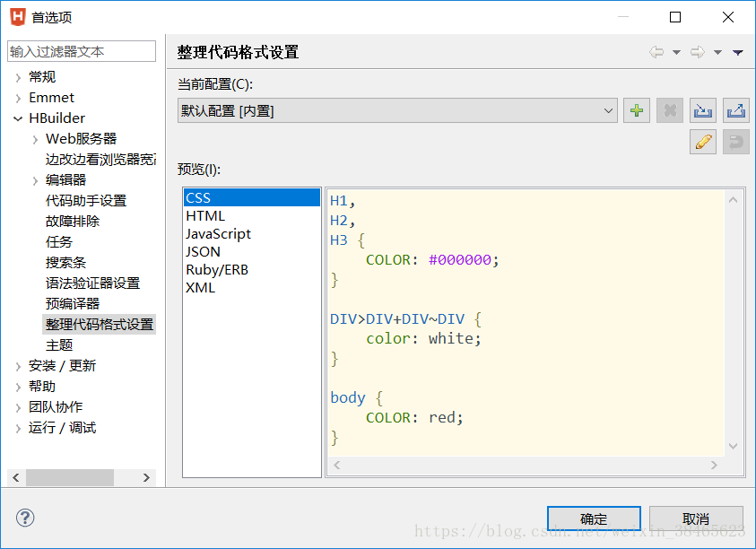The width and height of the screenshot is (756, 549).
Task: Click the export configuration icon
Action: point(735,110)
